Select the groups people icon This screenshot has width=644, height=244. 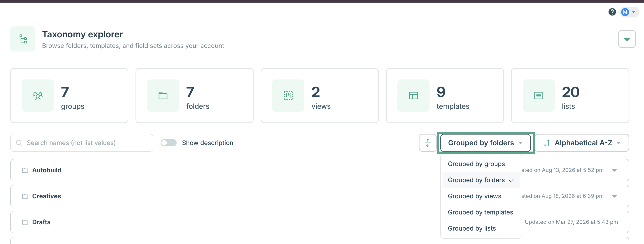(38, 95)
